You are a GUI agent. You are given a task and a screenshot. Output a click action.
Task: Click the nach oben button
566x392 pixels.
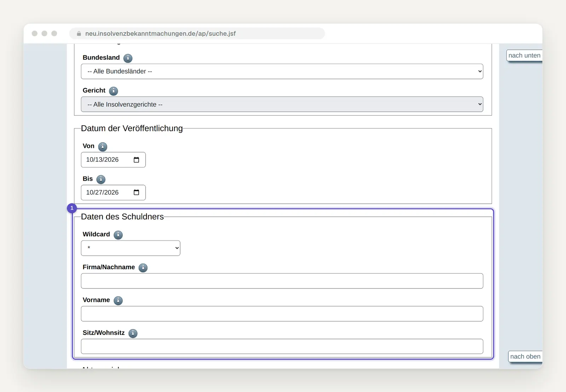click(525, 357)
